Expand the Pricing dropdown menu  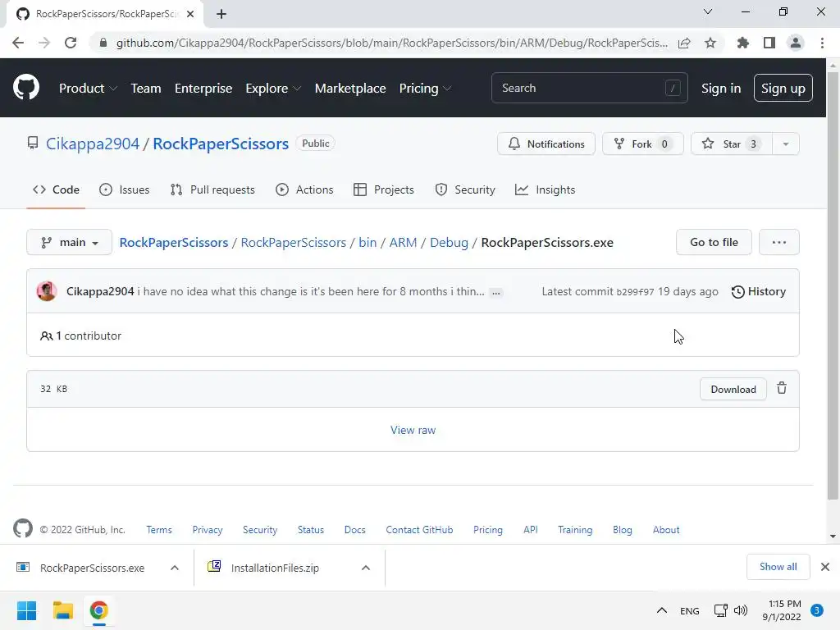point(426,89)
